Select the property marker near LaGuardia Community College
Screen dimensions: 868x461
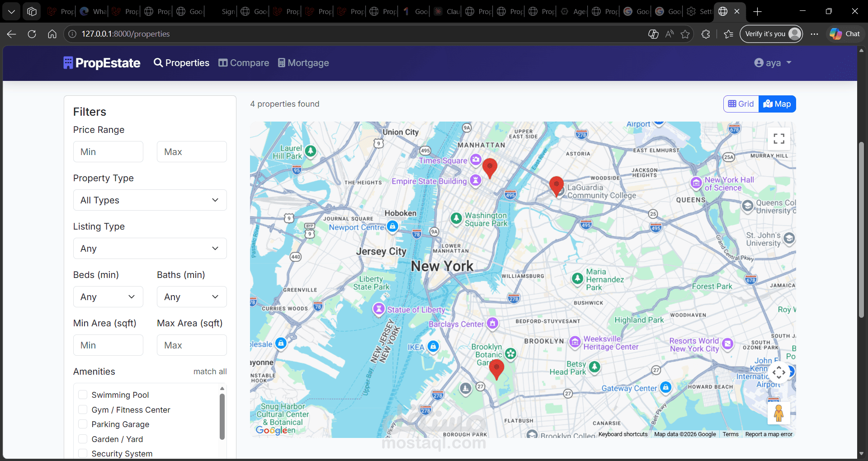pyautogui.click(x=556, y=186)
